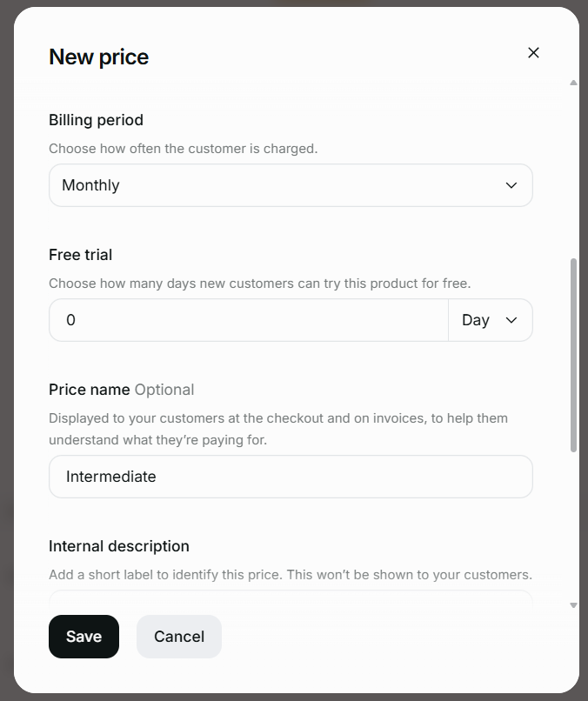Expand the free trial Day unit selector

coord(490,319)
